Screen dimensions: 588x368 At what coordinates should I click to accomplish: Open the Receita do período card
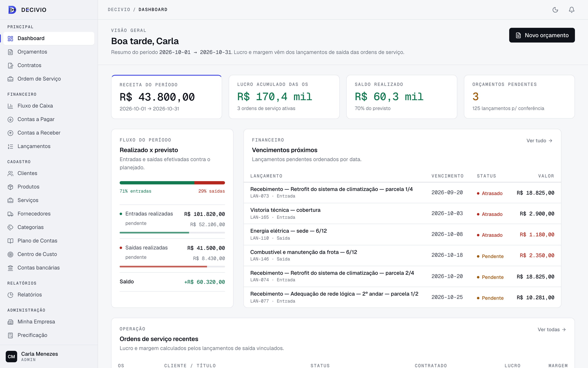pyautogui.click(x=166, y=97)
